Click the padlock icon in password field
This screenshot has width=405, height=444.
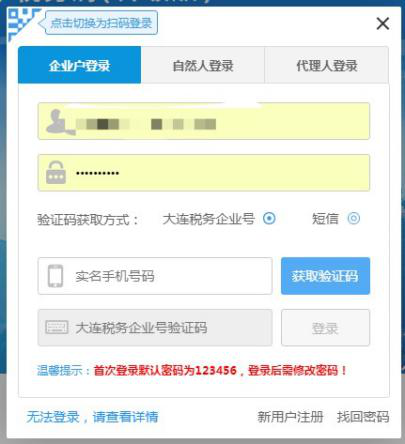tap(56, 172)
